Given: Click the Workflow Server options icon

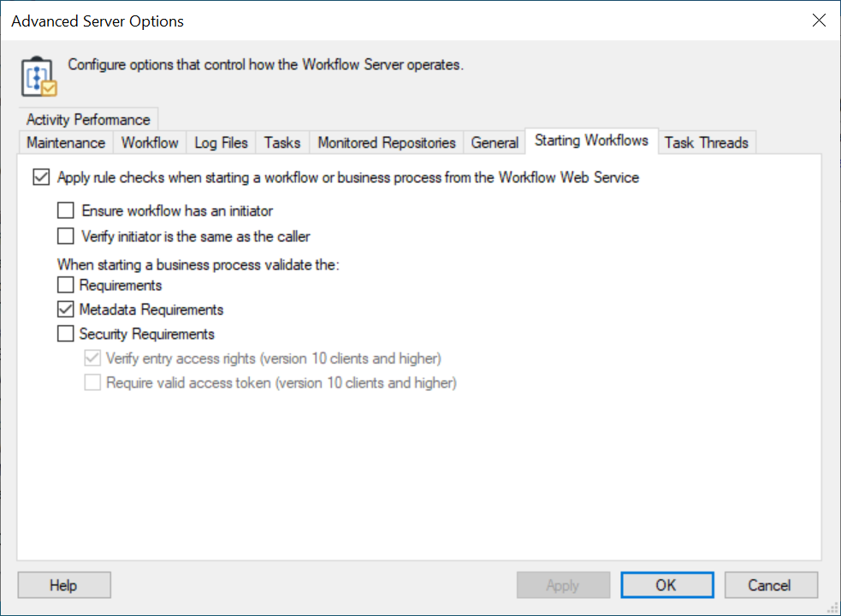Looking at the screenshot, I should click(x=38, y=77).
